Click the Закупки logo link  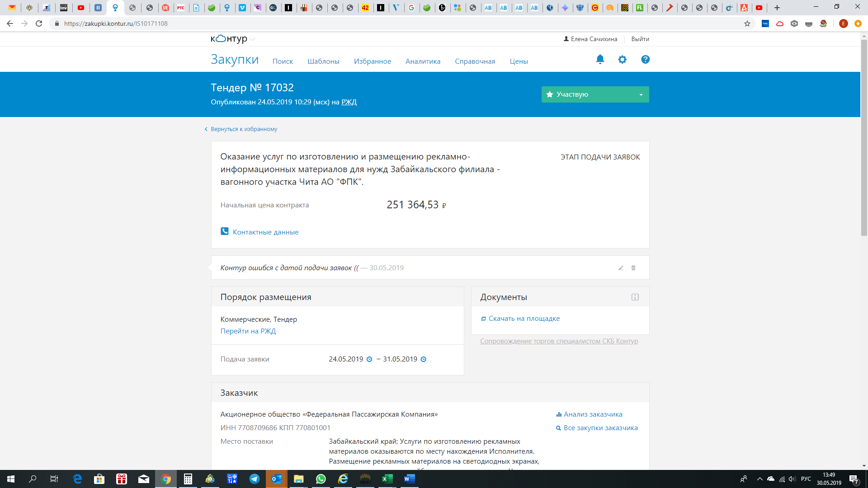[235, 60]
